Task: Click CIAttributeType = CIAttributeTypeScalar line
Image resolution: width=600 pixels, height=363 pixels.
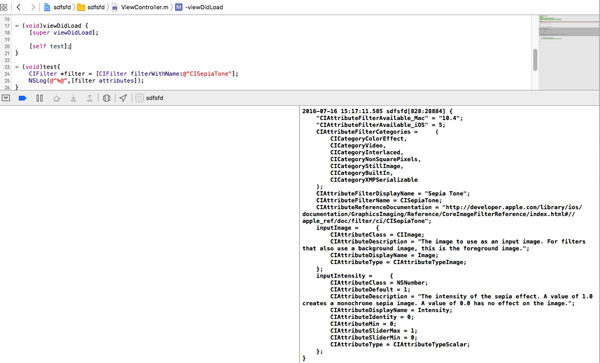Action: (399, 345)
